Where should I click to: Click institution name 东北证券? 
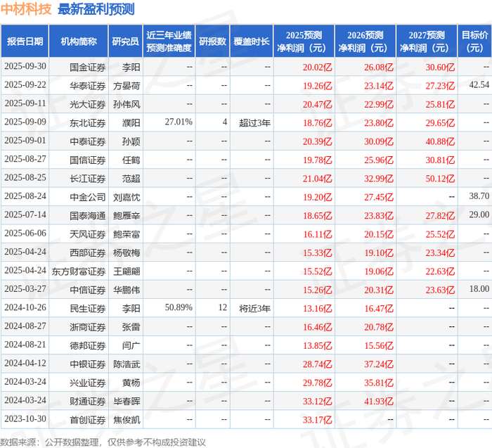(88, 123)
